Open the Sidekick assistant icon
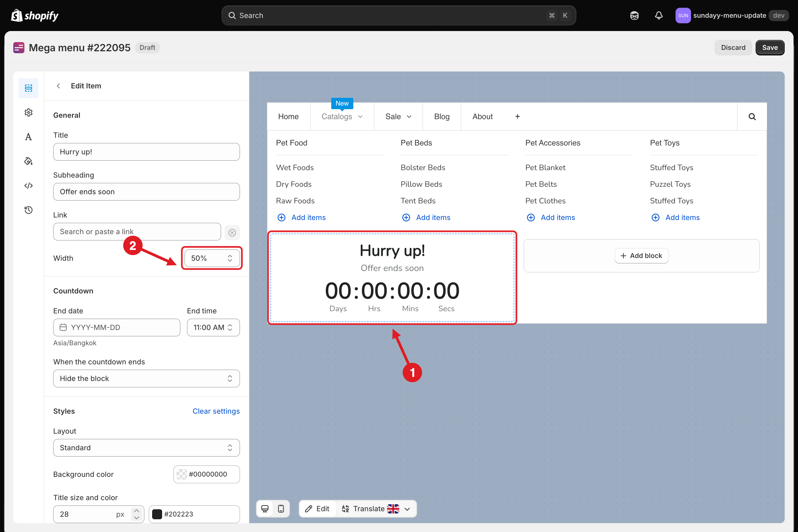This screenshot has width=798, height=532. [x=635, y=16]
